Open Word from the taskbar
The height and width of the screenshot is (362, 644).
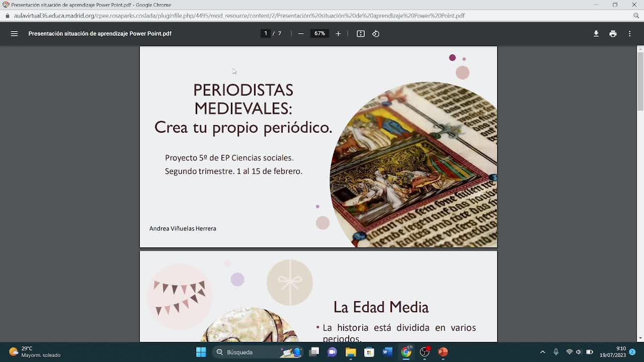pos(387,352)
